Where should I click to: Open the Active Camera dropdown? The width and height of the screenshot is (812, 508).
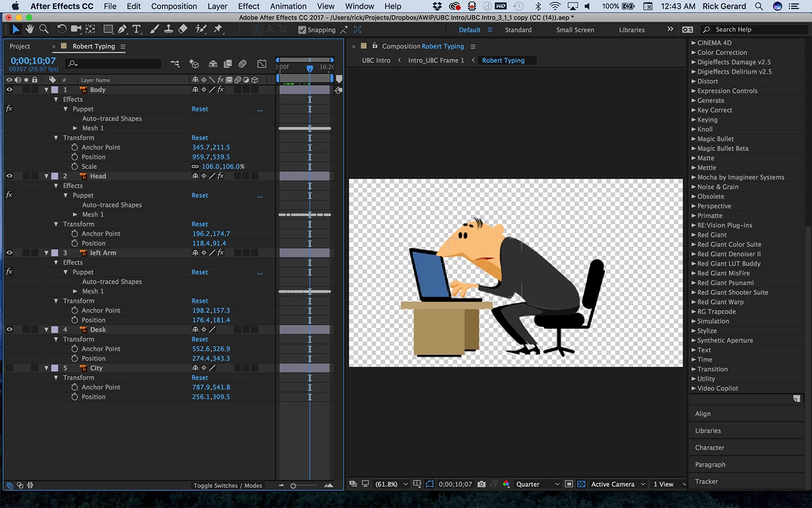point(617,484)
